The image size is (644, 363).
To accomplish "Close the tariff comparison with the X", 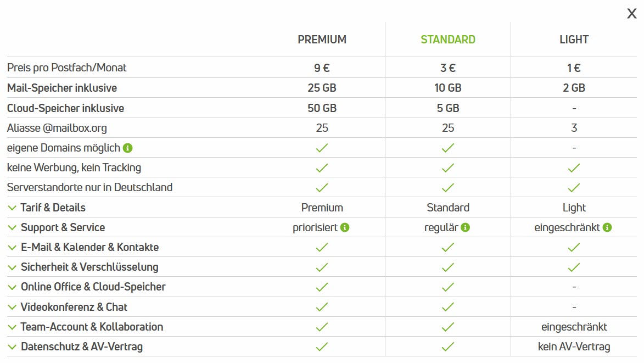I will pyautogui.click(x=631, y=14).
